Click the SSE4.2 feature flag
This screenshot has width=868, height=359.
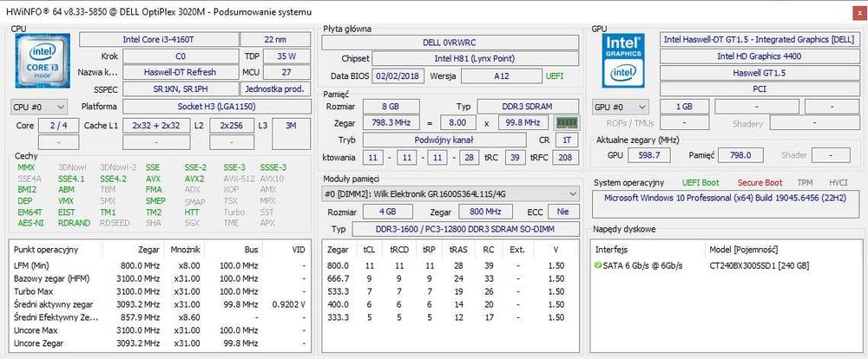tap(113, 179)
